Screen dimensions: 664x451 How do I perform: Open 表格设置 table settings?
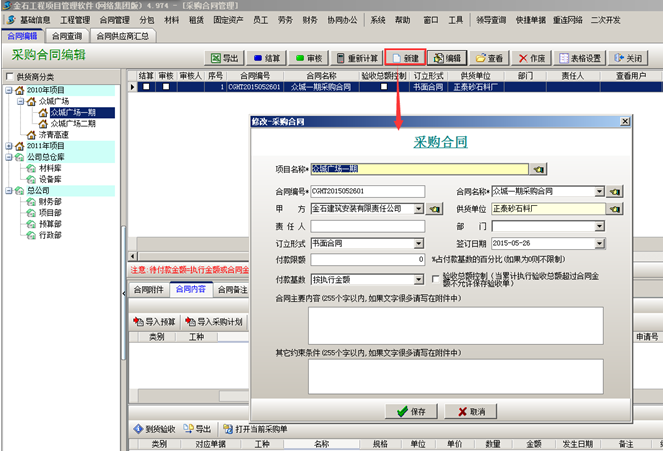click(x=580, y=58)
